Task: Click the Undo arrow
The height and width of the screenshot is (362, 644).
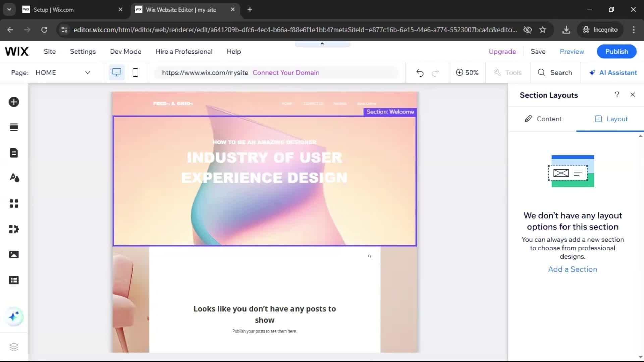Action: [420, 73]
